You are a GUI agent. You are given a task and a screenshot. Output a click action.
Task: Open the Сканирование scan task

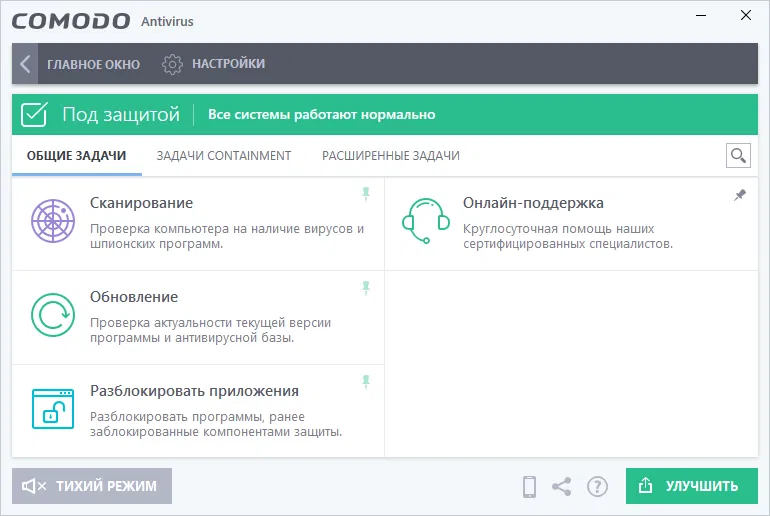(141, 203)
